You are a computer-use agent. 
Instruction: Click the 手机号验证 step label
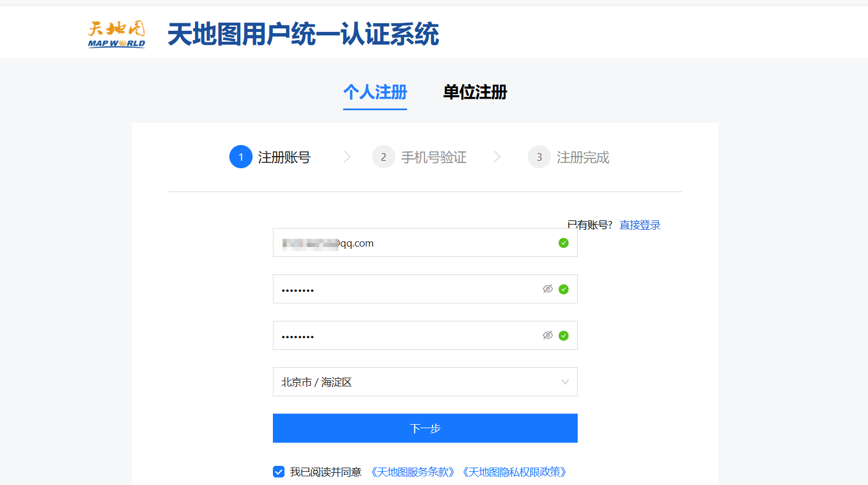click(x=434, y=157)
